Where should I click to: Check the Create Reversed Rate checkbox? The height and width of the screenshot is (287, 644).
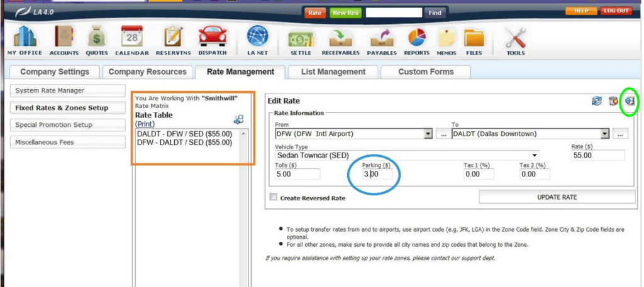click(273, 197)
